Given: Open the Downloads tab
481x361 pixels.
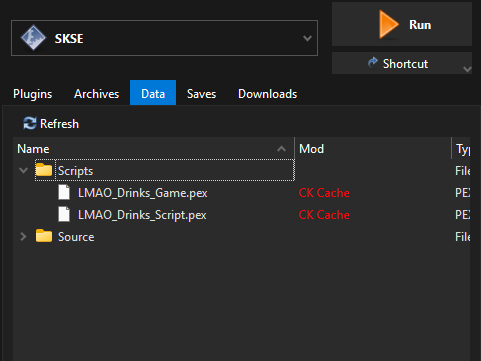Looking at the screenshot, I should point(267,94).
